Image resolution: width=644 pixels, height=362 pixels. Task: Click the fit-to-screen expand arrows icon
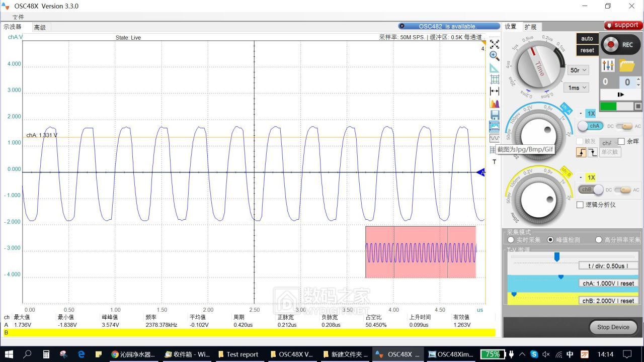click(x=495, y=44)
